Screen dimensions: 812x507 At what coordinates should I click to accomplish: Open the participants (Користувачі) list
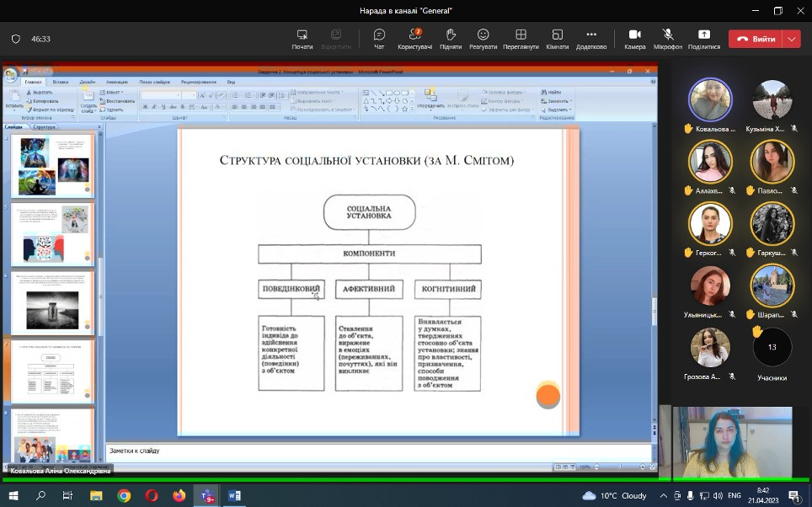click(414, 39)
